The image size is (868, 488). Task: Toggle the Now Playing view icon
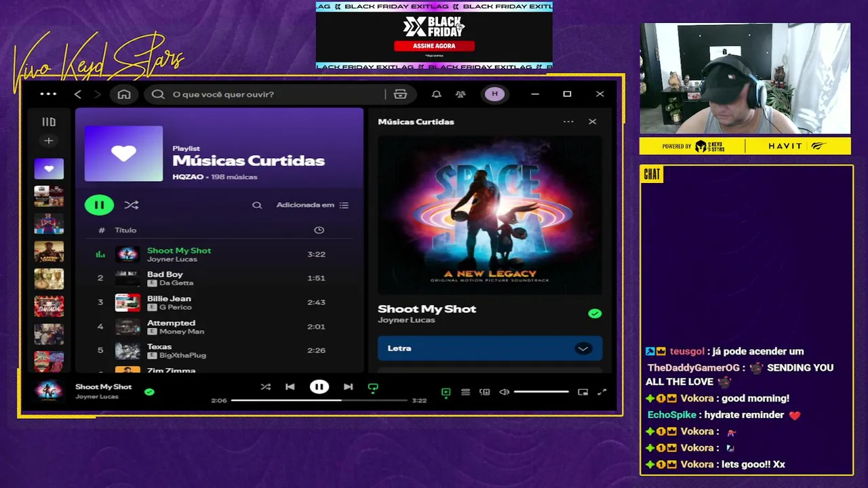coord(446,392)
